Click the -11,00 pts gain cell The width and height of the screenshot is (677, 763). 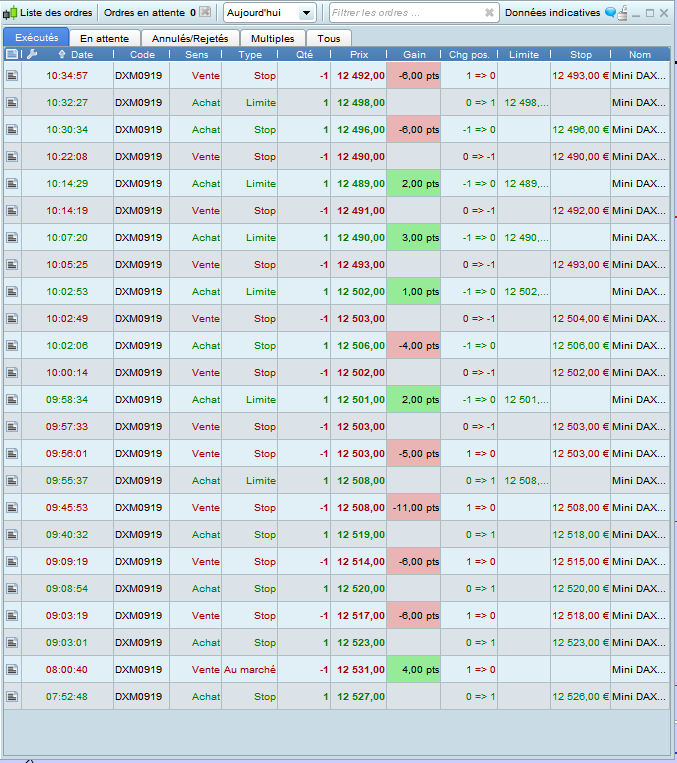[413, 507]
